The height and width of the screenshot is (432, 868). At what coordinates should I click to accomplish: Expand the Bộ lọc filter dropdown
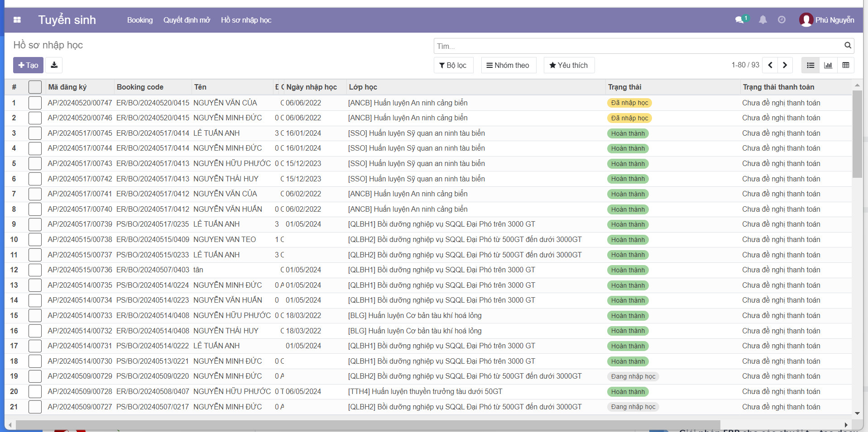[453, 65]
